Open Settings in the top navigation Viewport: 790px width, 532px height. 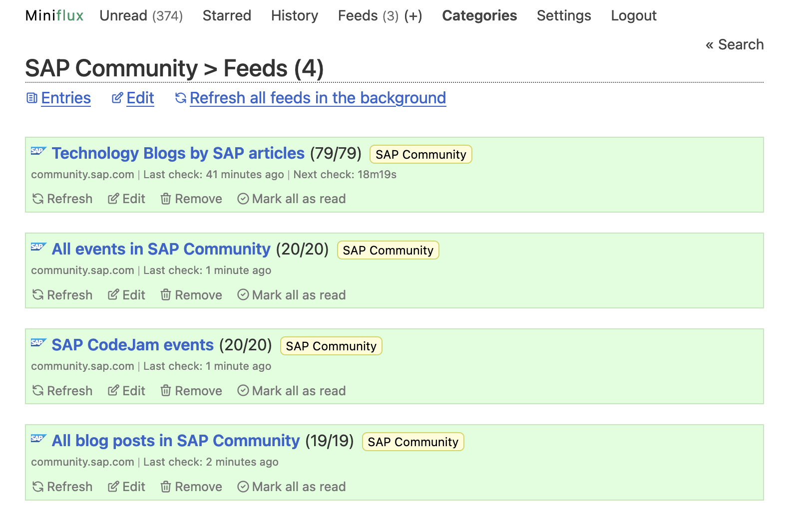click(564, 15)
